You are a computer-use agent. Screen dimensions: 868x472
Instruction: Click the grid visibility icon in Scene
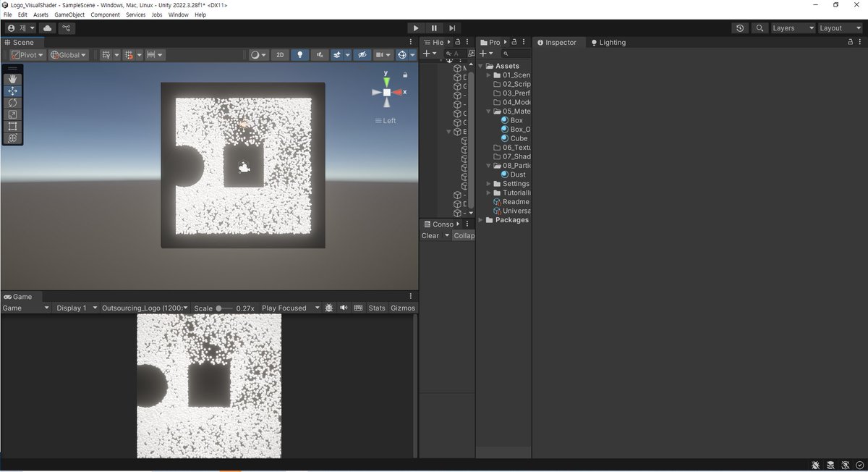click(106, 55)
